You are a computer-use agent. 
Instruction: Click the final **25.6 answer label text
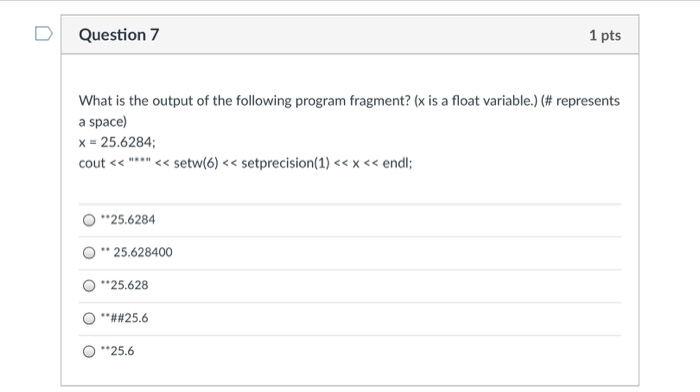[117, 351]
